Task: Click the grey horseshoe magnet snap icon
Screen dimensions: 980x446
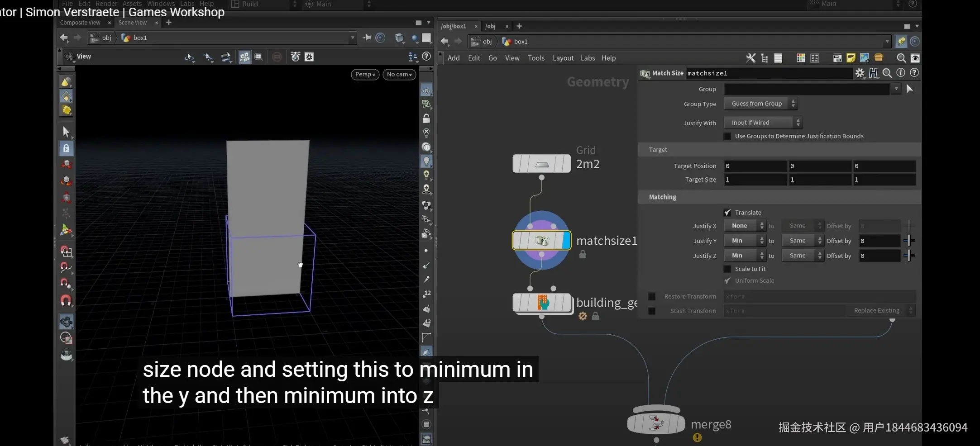Action: tap(66, 300)
